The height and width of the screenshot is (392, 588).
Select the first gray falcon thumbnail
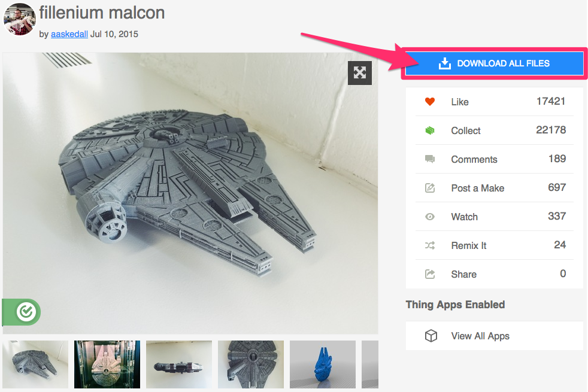(x=35, y=364)
